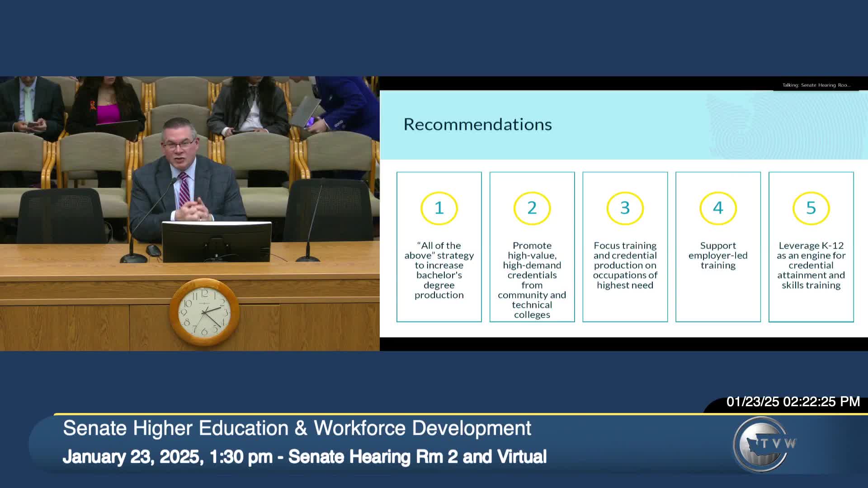This screenshot has height=488, width=868.
Task: Click the yellow circle numbered 4
Action: 718,208
